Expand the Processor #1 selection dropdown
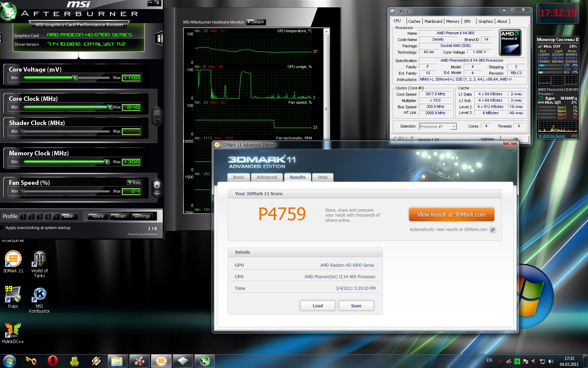Viewport: 588px width, 368px height. coord(454,127)
